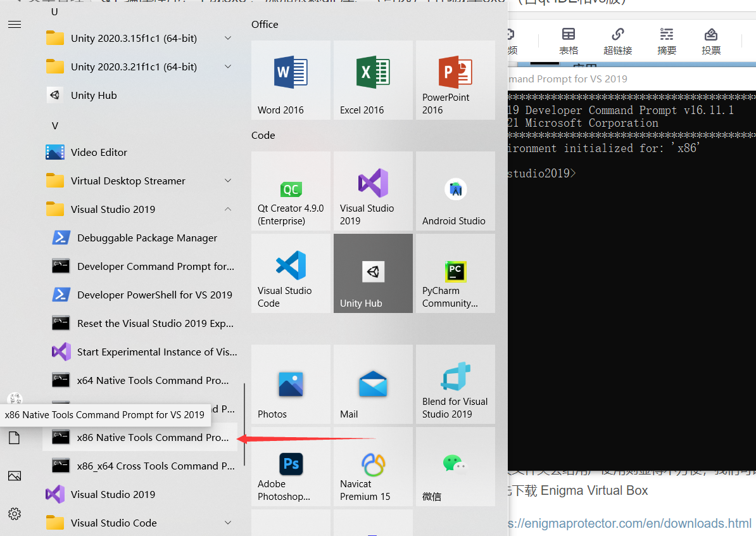
Task: Open the enigmaprotector.com downloads link
Action: (629, 523)
